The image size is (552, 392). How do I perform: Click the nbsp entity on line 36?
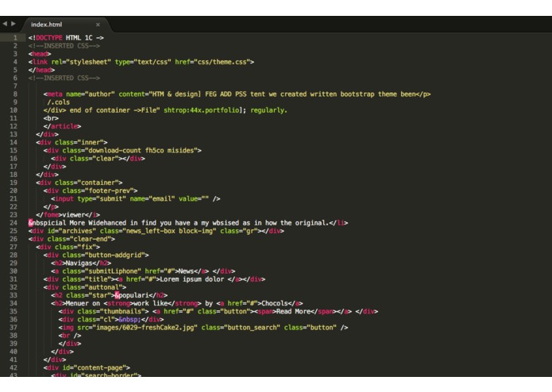[x=130, y=320]
